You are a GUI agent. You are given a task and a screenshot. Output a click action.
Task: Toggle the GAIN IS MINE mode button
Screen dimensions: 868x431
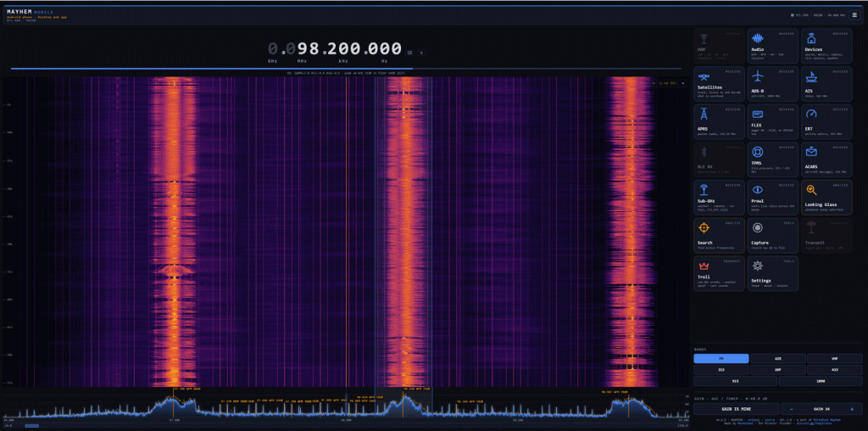pyautogui.click(x=737, y=409)
